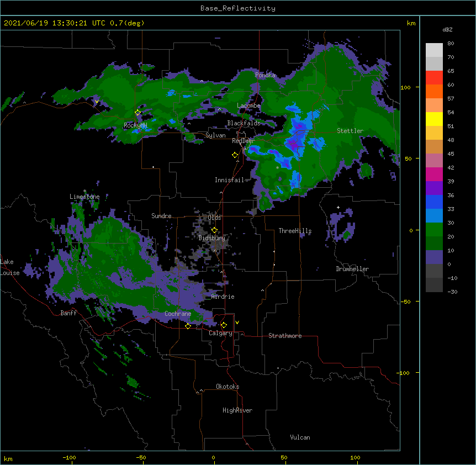Viewport: 476px width, 465px height.
Task: Click the yellow V marker northwest of RockyMH
Action: [97, 102]
